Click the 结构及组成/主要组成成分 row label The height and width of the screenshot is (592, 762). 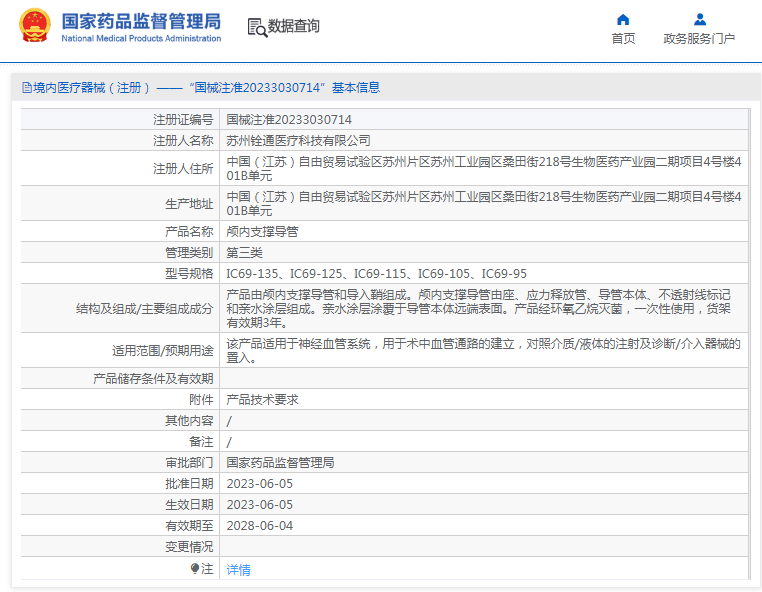click(144, 309)
